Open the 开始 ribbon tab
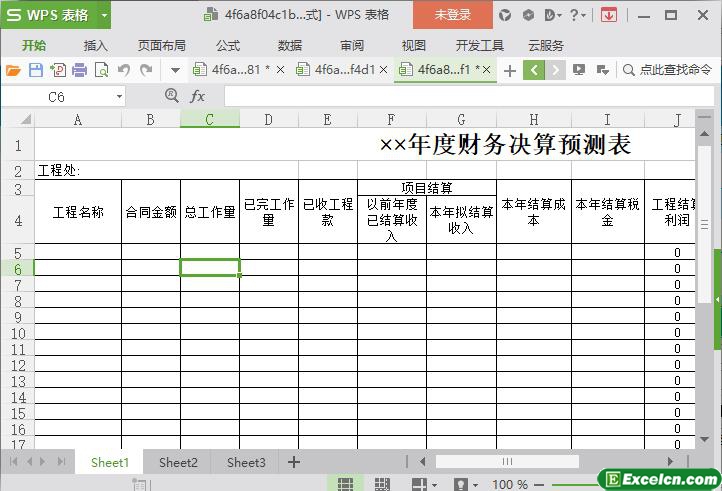 34,46
